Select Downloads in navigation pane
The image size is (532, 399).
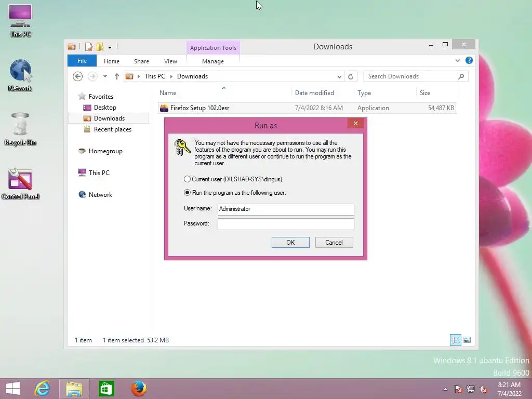(109, 118)
